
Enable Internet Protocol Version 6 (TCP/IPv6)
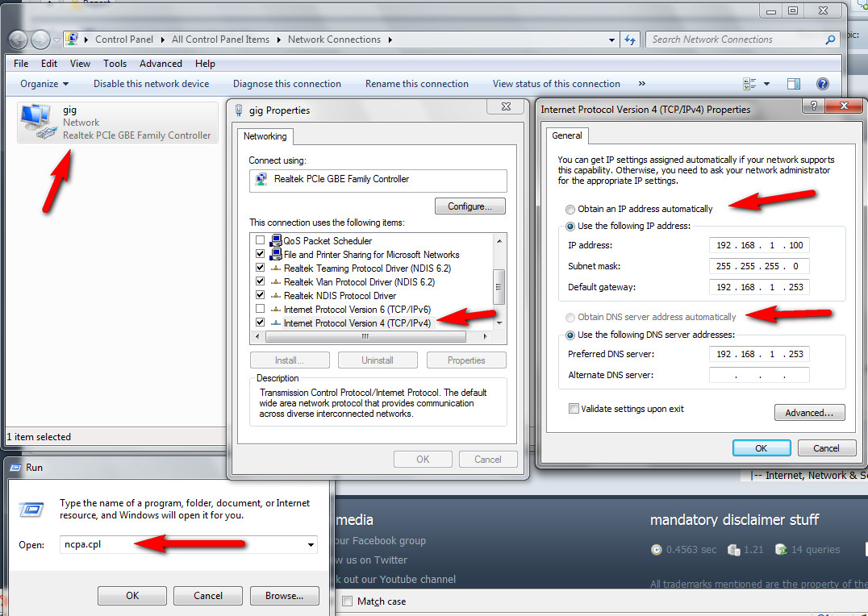click(x=260, y=309)
